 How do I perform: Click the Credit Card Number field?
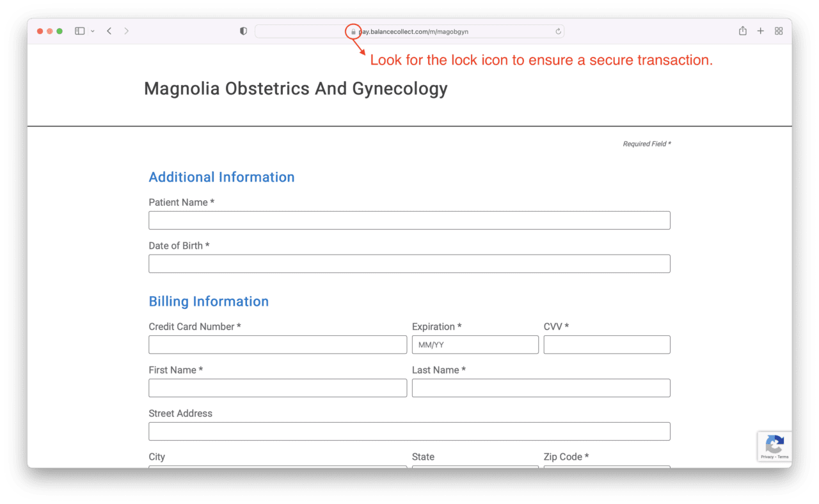pos(277,344)
